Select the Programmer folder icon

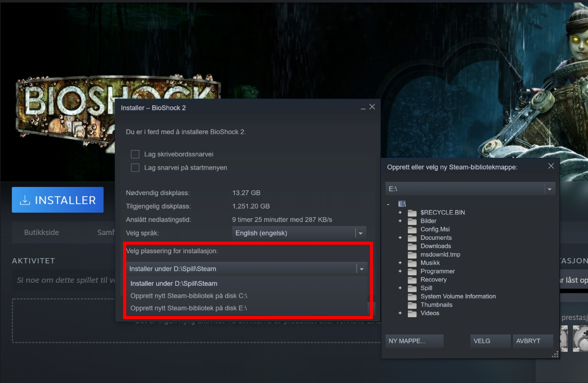point(412,271)
